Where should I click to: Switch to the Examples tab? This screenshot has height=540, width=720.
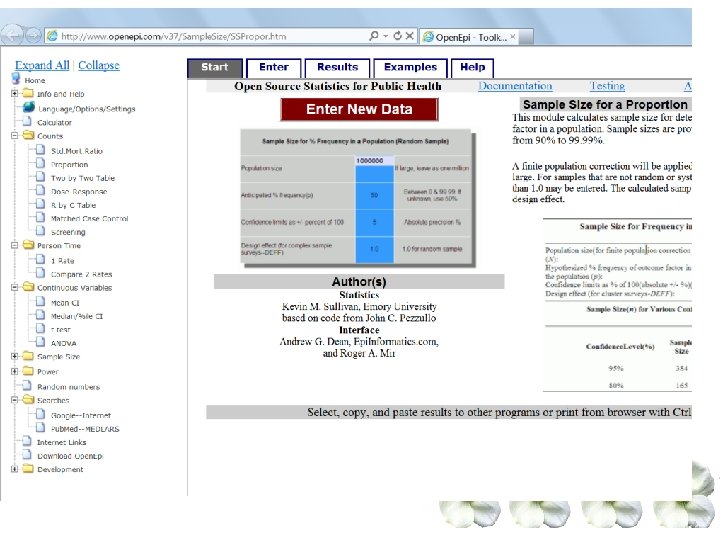(411, 68)
